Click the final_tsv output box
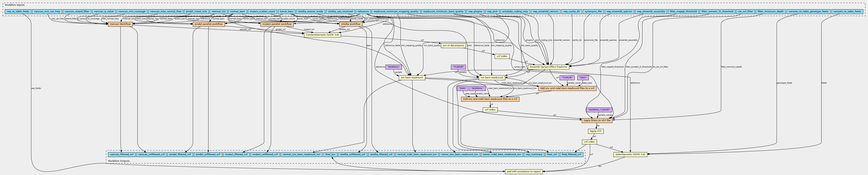The width and height of the screenshot is (868, 175). click(x=330, y=154)
